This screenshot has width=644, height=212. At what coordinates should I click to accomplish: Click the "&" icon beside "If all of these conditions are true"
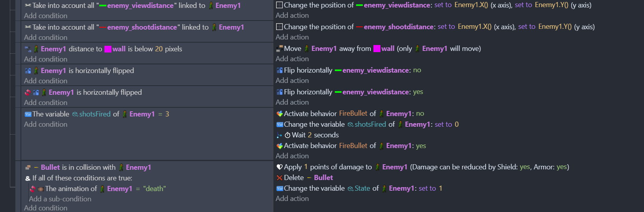28,178
